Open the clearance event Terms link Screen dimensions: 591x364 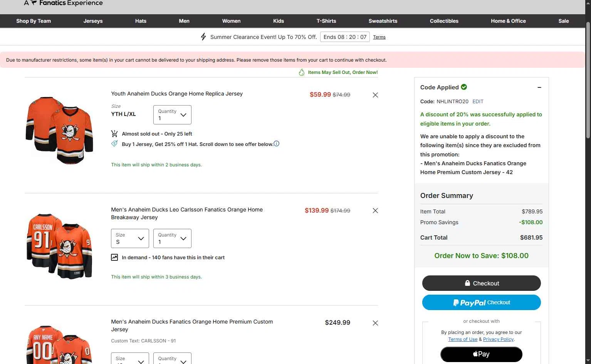[379, 37]
